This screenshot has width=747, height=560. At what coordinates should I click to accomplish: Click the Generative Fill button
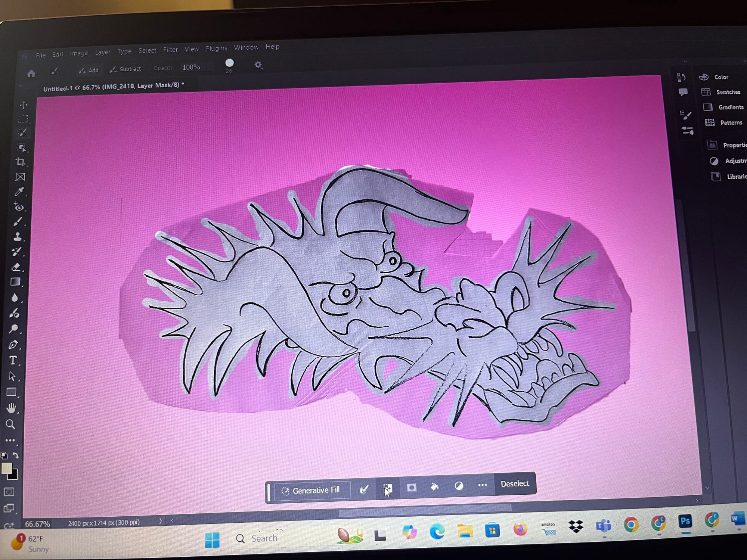click(311, 491)
